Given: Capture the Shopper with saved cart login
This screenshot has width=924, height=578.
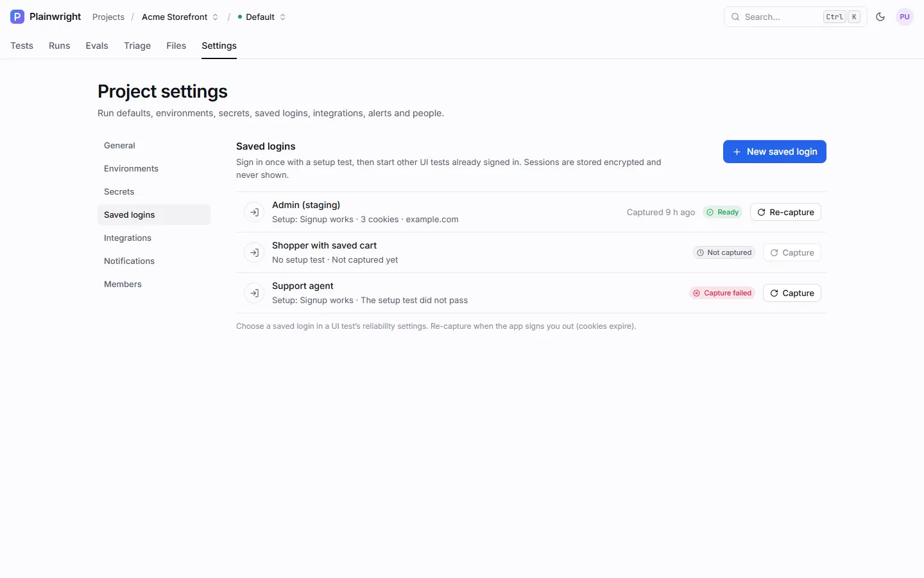Looking at the screenshot, I should 792,252.
